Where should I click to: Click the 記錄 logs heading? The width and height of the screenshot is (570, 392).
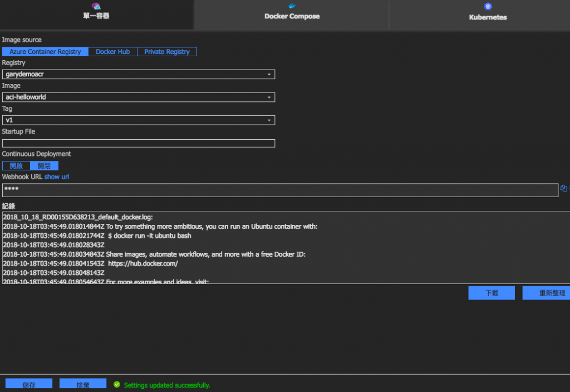pos(8,206)
